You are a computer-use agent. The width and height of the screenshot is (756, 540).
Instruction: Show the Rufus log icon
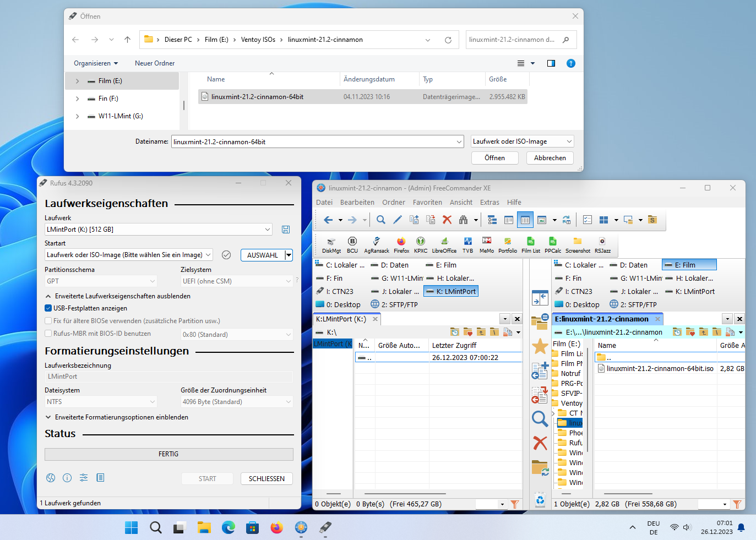tap(100, 478)
